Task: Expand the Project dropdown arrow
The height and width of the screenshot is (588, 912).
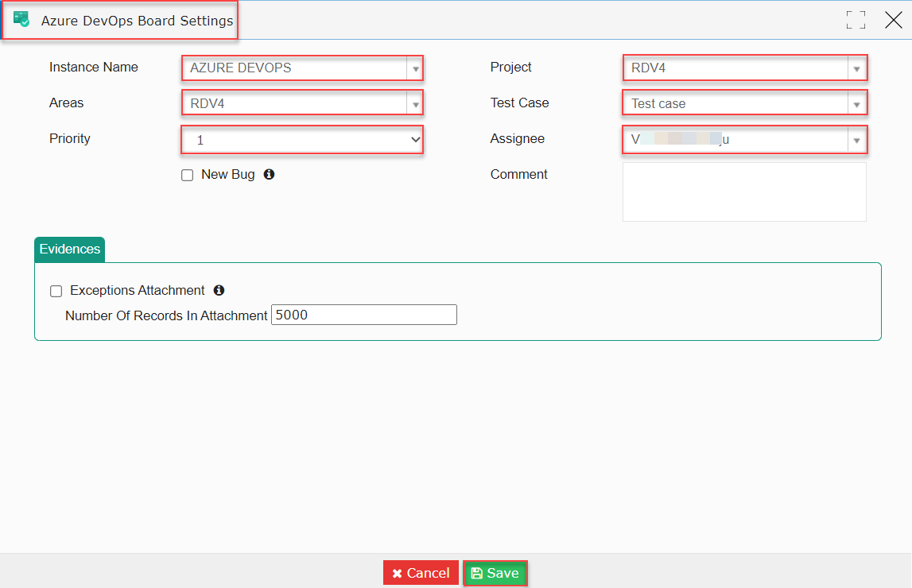Action: coord(856,68)
